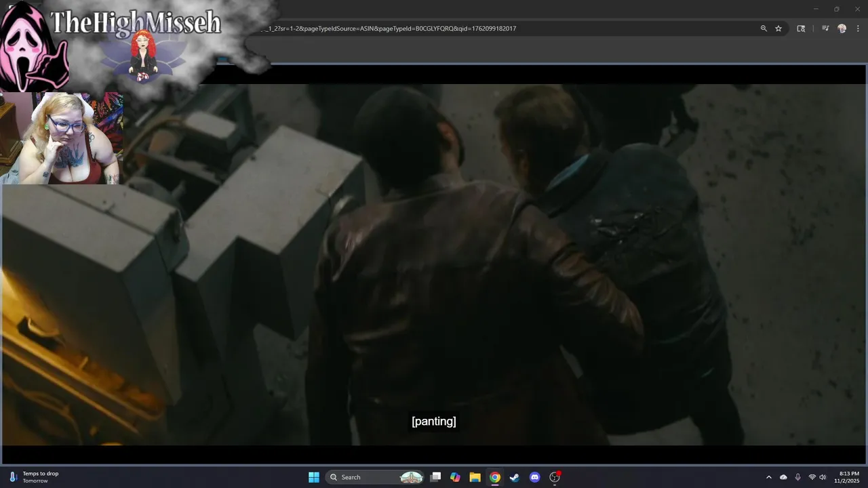This screenshot has height=488, width=868.
Task: Open the volume speaker tray icon
Action: [823, 477]
